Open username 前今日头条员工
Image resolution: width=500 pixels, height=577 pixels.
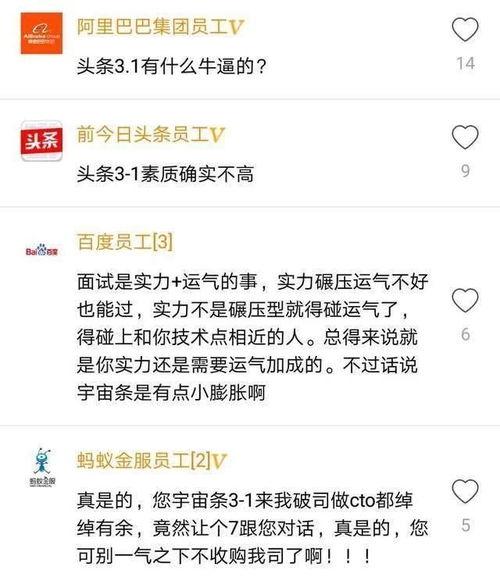coord(143,134)
